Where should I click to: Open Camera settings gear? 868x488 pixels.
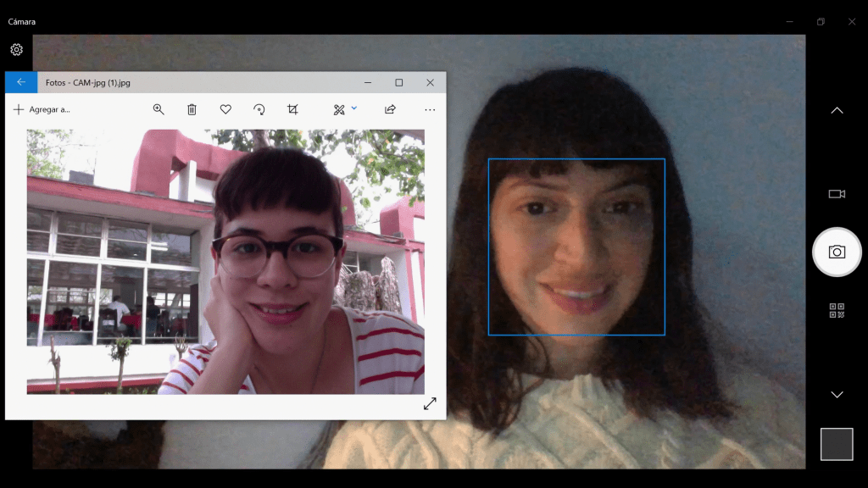[x=16, y=50]
